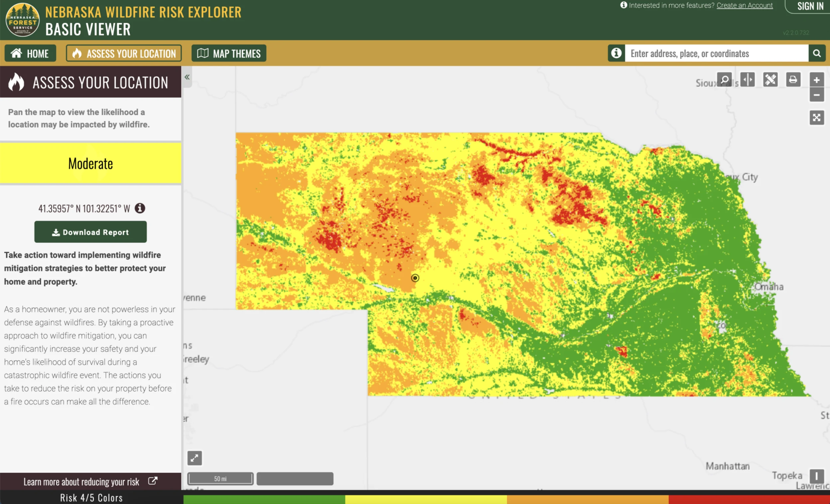View the map at full extent
830x504 pixels.
coord(817,117)
